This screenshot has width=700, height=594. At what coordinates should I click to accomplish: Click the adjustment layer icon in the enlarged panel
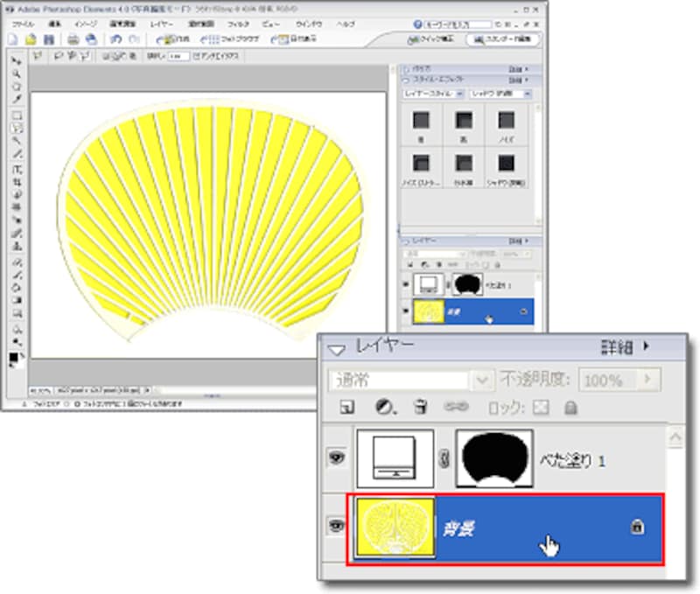point(384,407)
